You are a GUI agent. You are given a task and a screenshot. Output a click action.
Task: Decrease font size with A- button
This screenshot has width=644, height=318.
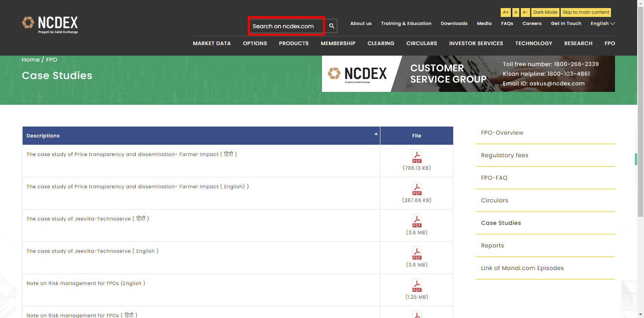[525, 12]
